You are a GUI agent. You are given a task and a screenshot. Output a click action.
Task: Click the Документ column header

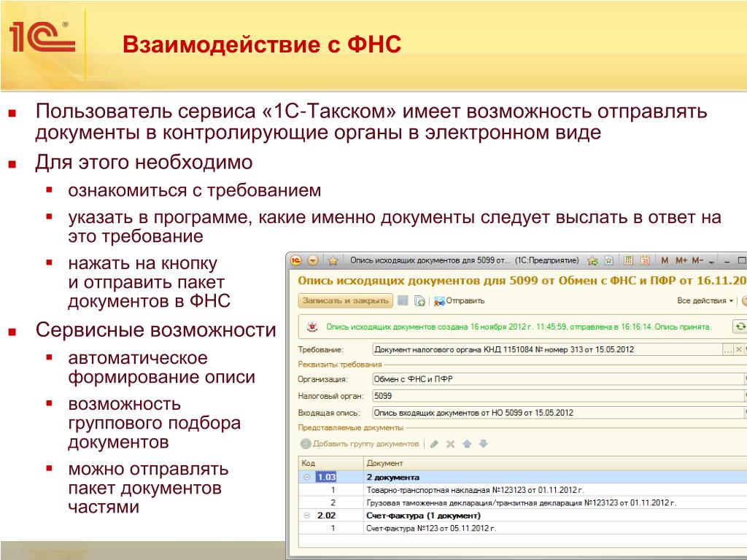click(555, 463)
